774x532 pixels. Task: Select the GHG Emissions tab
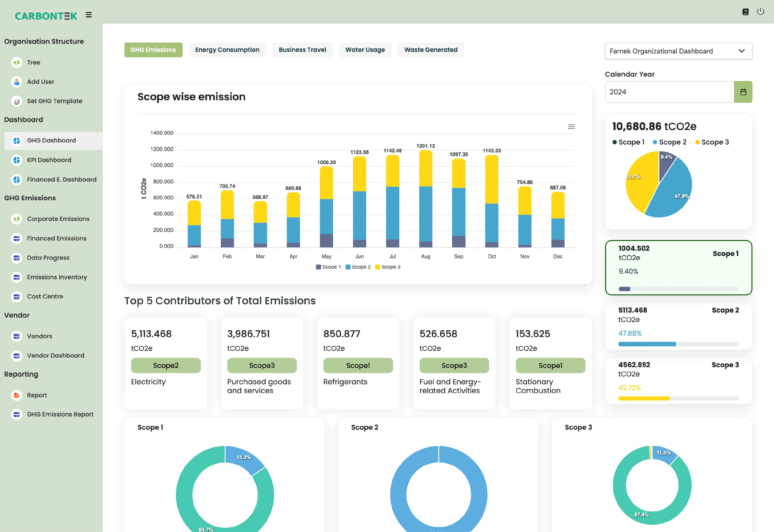pos(153,50)
